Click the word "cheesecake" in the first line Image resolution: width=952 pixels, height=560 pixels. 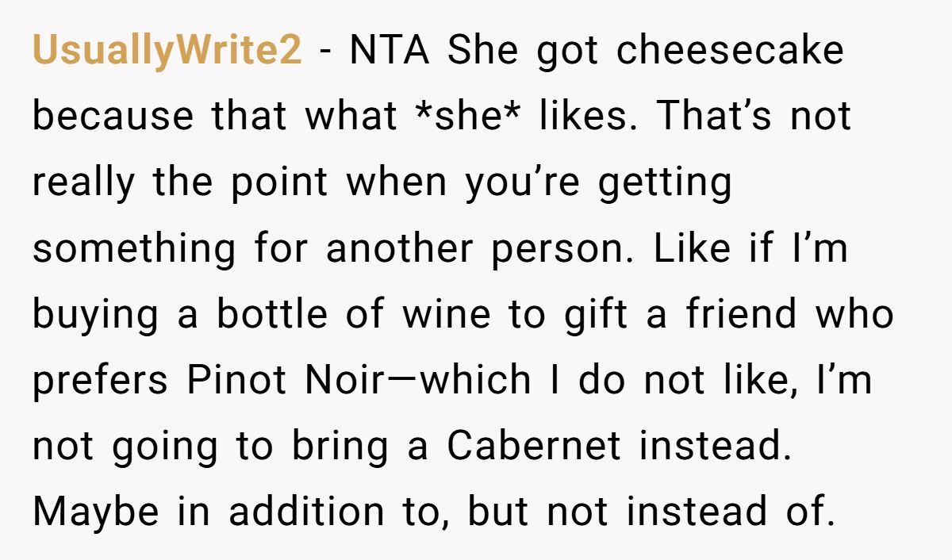point(730,52)
